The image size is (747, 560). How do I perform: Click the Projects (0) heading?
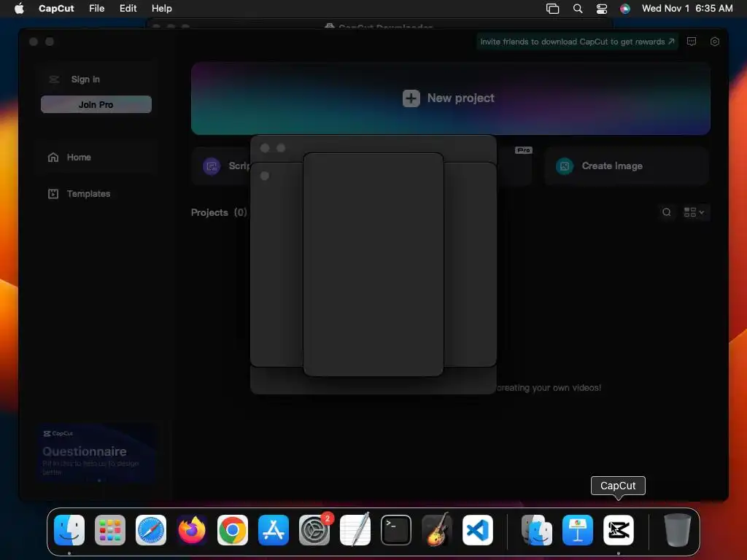(219, 212)
